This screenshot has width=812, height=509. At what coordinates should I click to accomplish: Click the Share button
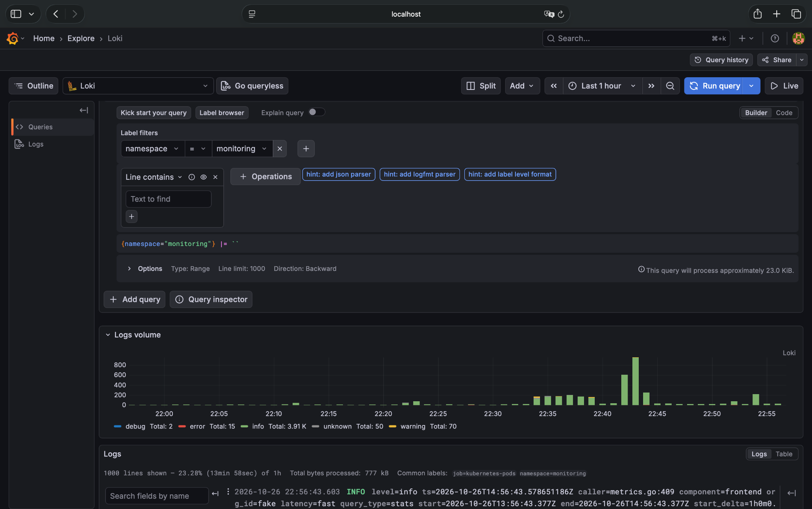click(x=777, y=60)
